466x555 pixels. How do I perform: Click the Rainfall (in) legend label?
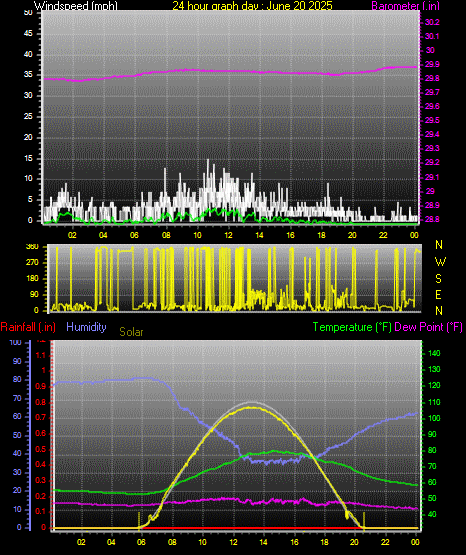tap(28, 327)
